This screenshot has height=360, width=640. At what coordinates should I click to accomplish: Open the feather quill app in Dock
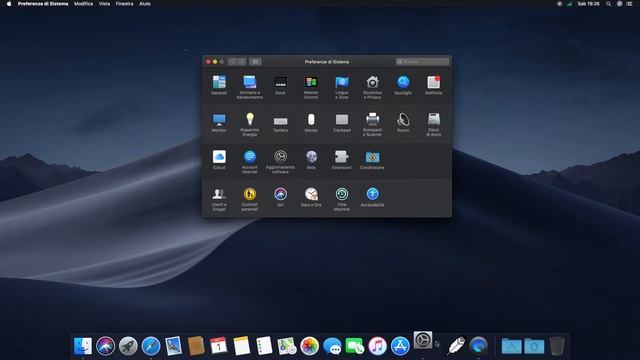click(x=456, y=346)
